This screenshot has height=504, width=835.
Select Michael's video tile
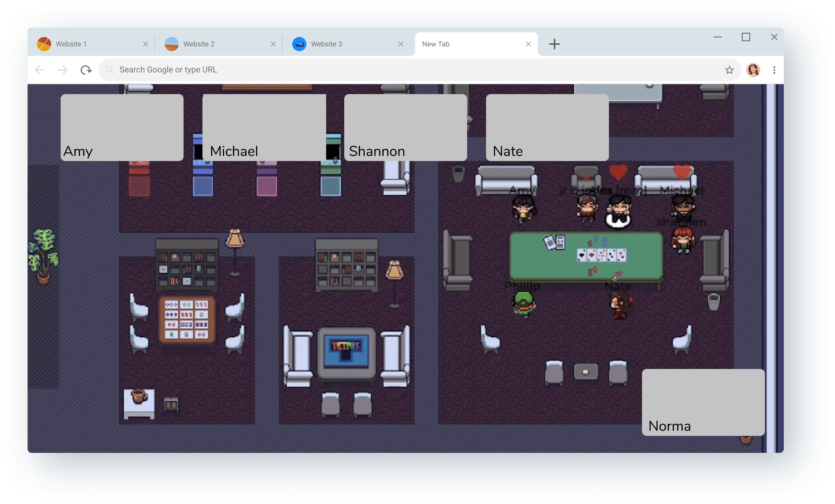264,127
